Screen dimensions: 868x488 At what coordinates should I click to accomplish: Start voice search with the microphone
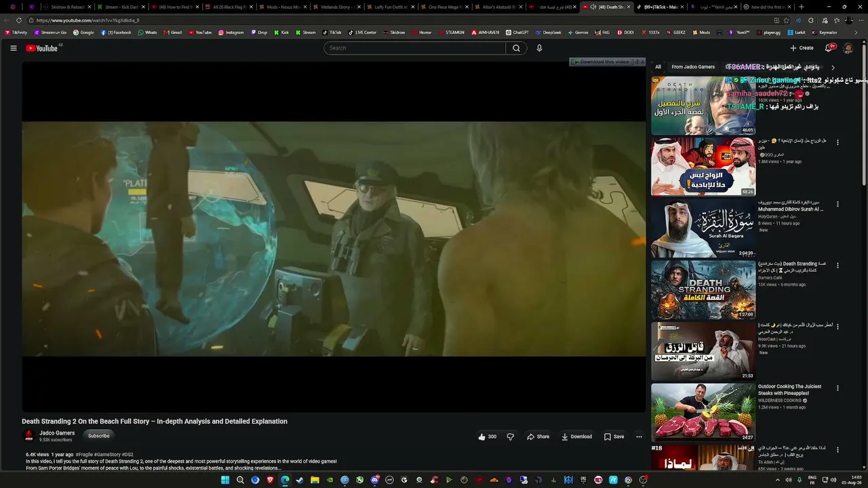pos(539,48)
